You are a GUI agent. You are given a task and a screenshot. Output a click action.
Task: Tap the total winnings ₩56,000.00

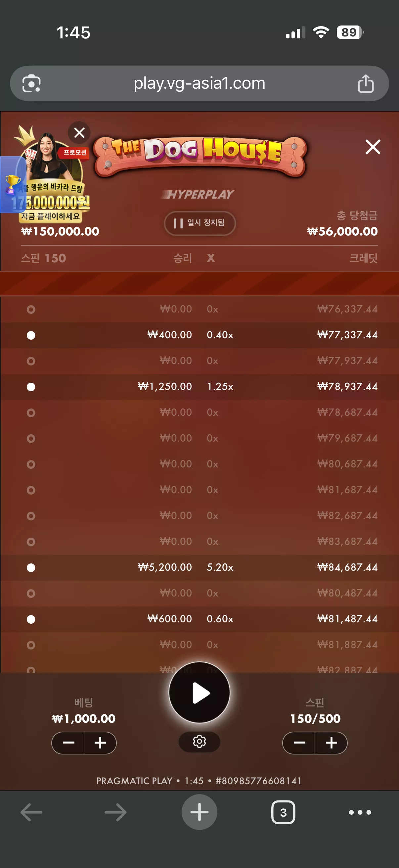tap(342, 231)
